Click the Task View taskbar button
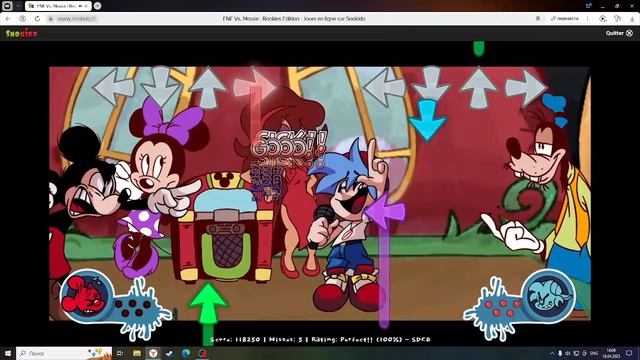640x360 pixels. [x=120, y=353]
